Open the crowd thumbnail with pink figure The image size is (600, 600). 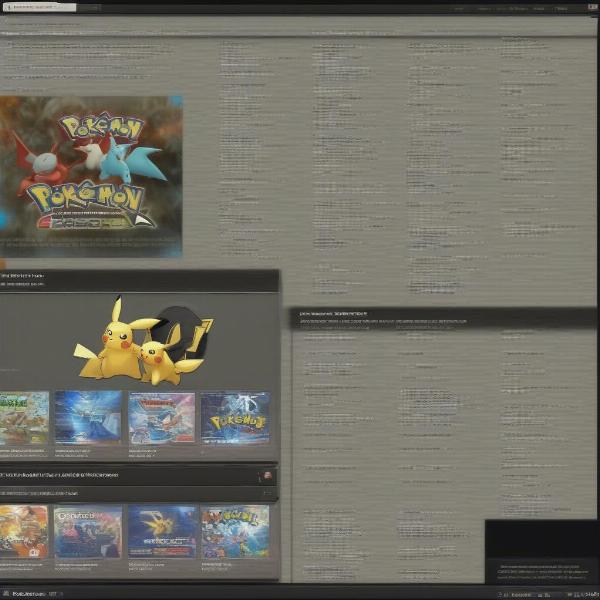coord(88,532)
